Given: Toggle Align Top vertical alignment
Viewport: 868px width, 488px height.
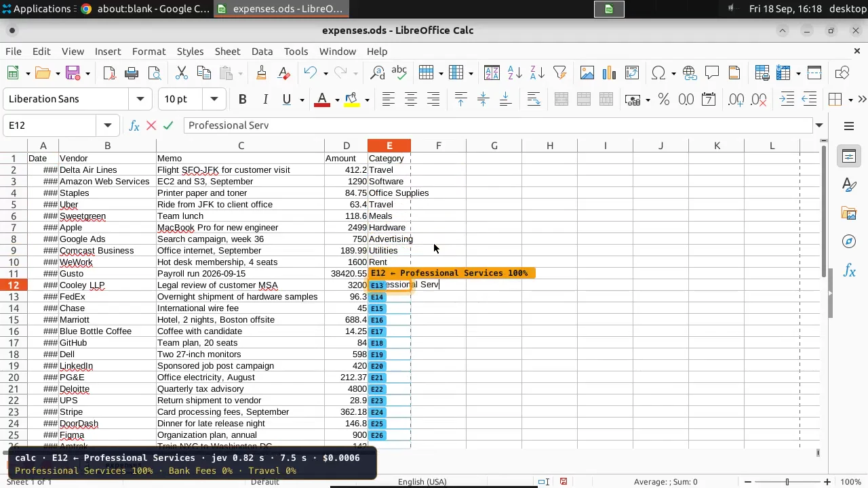Looking at the screenshot, I should coord(461,100).
